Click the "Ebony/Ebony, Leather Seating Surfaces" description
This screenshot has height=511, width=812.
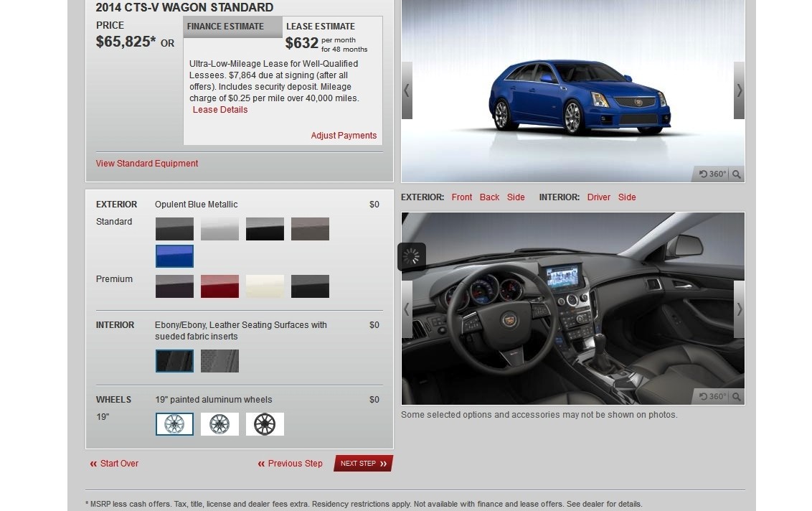pos(241,331)
